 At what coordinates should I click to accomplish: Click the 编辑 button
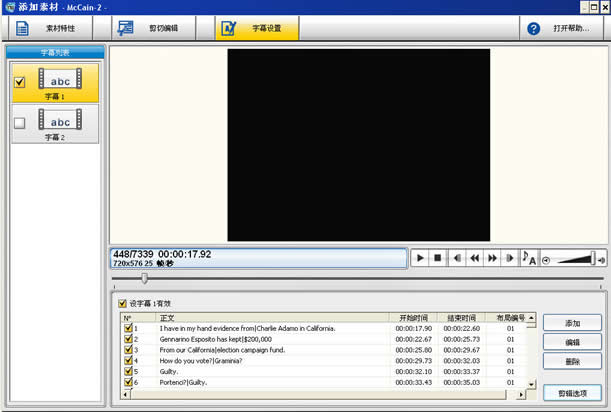click(x=572, y=342)
